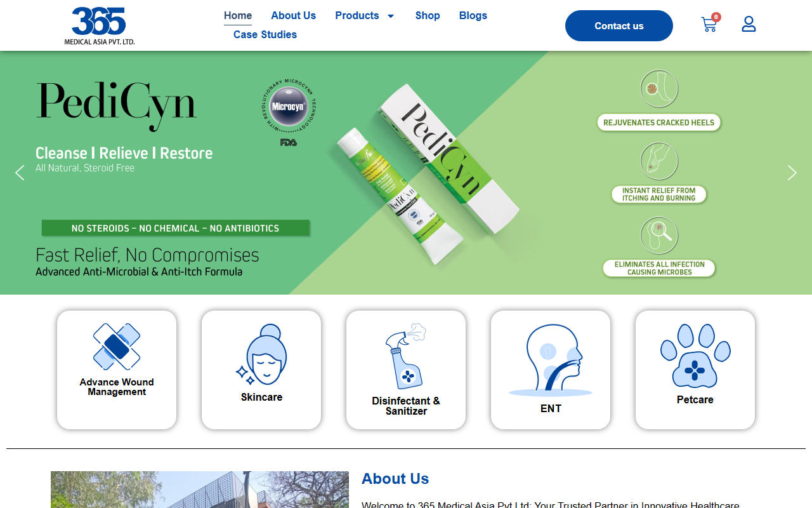This screenshot has height=508, width=812.
Task: Open the Blogs menu item
Action: click(473, 16)
